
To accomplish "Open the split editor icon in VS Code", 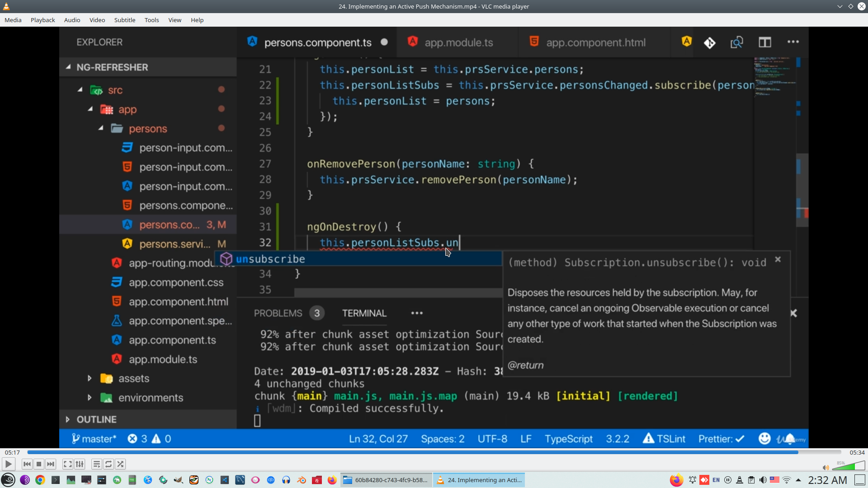I will click(x=765, y=42).
